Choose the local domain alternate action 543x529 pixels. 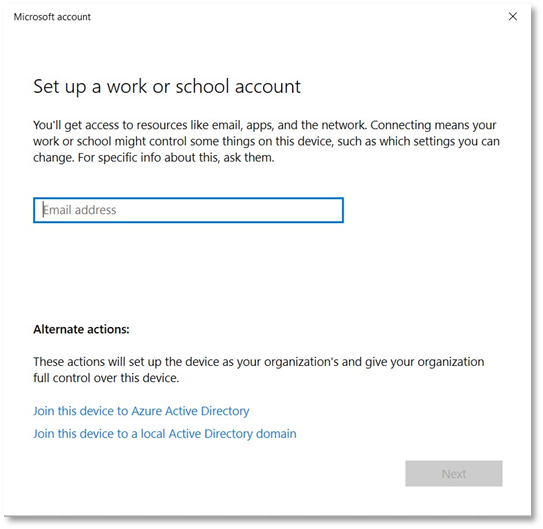point(164,434)
